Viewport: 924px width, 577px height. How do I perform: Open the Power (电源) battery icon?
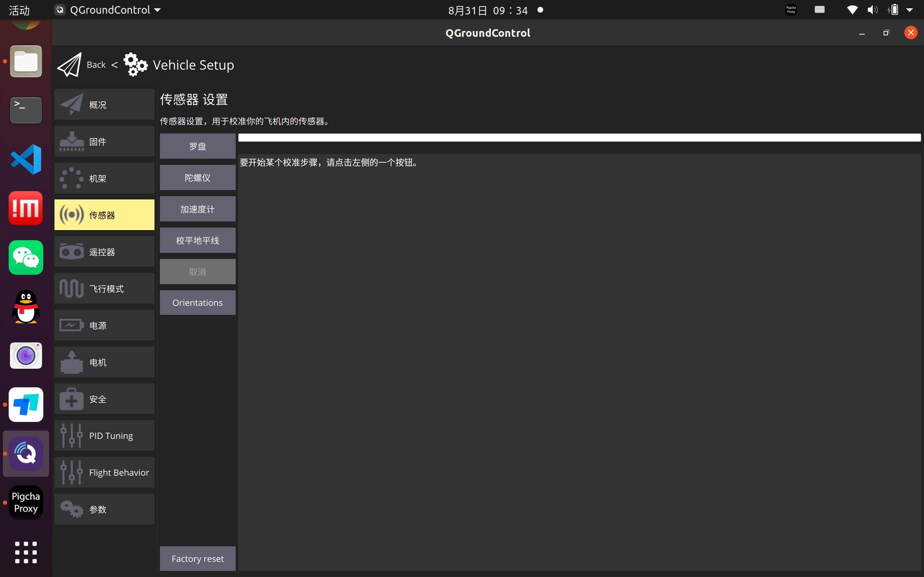point(71,325)
